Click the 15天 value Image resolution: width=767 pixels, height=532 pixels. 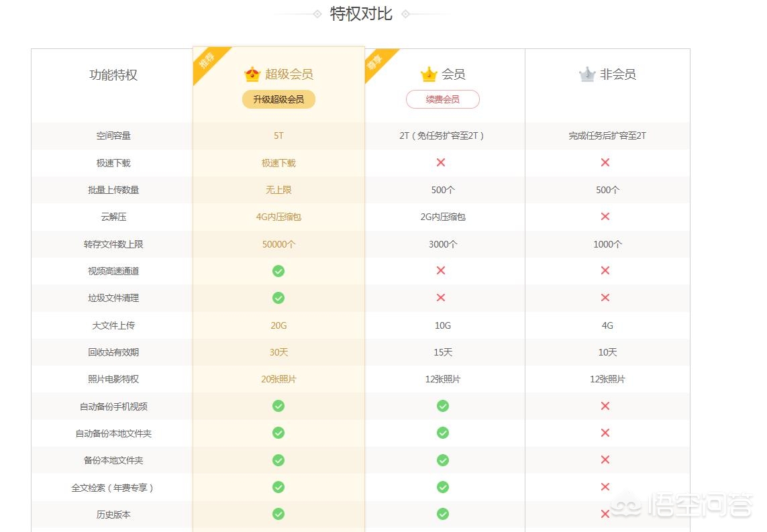(x=443, y=352)
